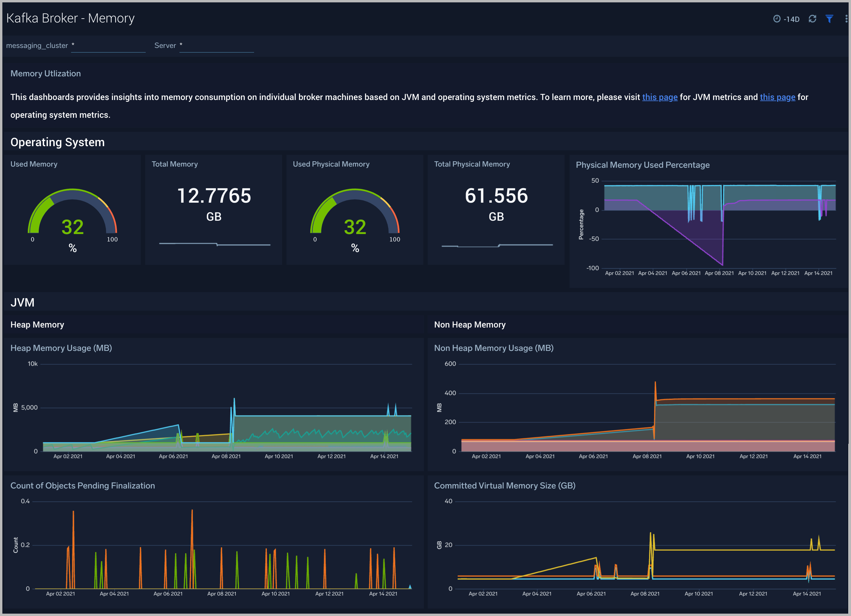Select the Non Heap Memory tab label
Viewport: 851px width, 616px height.
[x=470, y=324]
